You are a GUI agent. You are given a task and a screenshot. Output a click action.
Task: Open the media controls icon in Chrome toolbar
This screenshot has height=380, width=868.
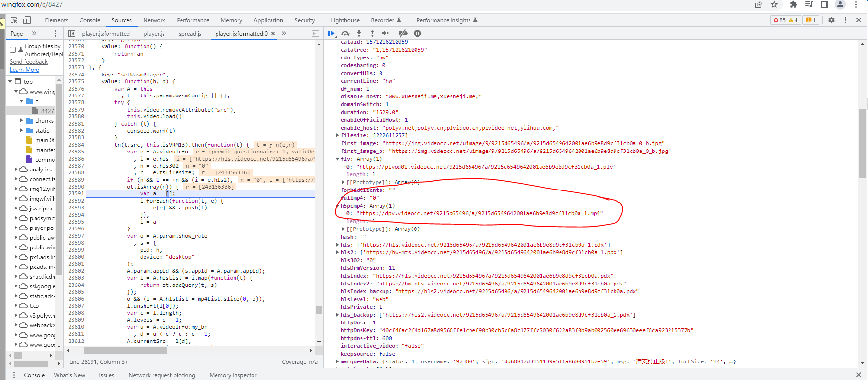809,5
